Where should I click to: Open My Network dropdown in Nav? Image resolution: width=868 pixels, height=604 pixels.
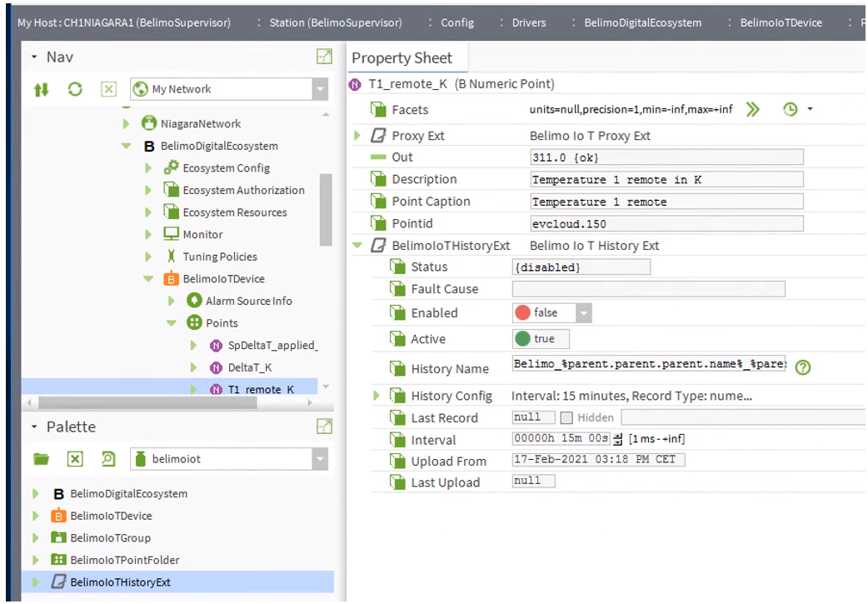(x=320, y=89)
